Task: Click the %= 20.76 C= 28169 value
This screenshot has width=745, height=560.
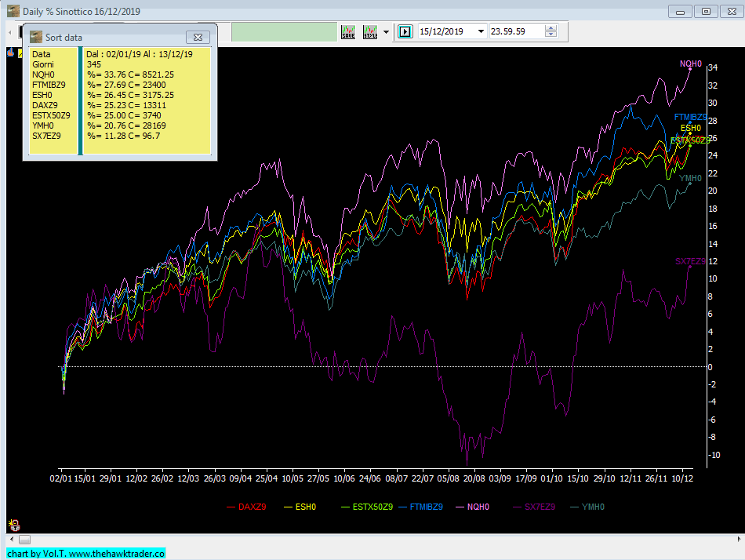Action: point(126,125)
